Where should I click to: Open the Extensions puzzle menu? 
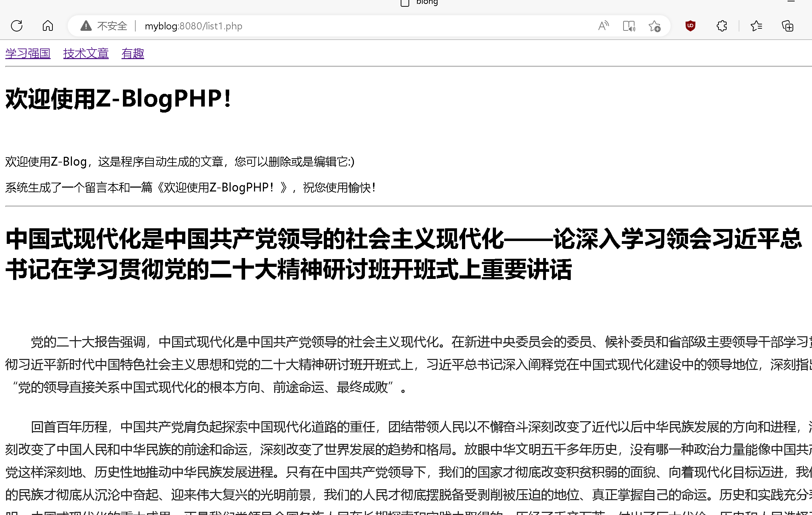(x=722, y=26)
